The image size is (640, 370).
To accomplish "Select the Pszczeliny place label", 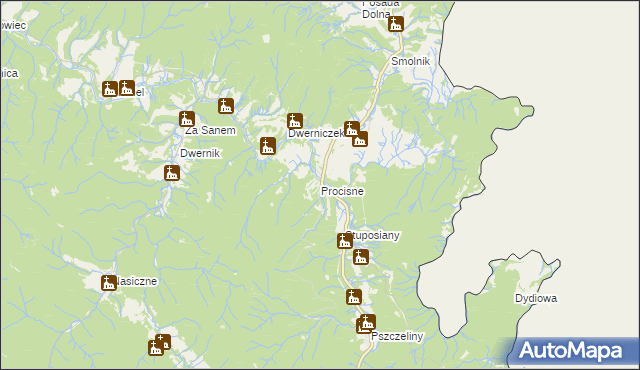I will click(397, 337).
